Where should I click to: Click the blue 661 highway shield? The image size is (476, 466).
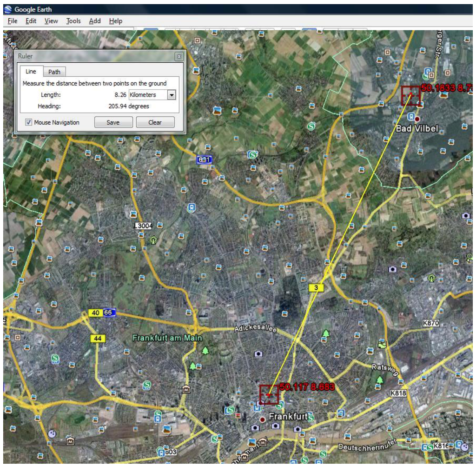(205, 160)
